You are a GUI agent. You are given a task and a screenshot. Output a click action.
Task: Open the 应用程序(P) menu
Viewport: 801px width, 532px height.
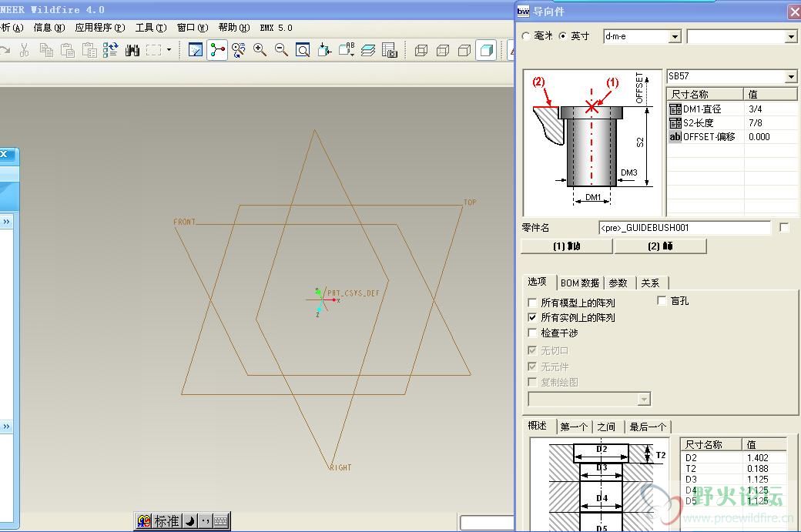(100, 28)
